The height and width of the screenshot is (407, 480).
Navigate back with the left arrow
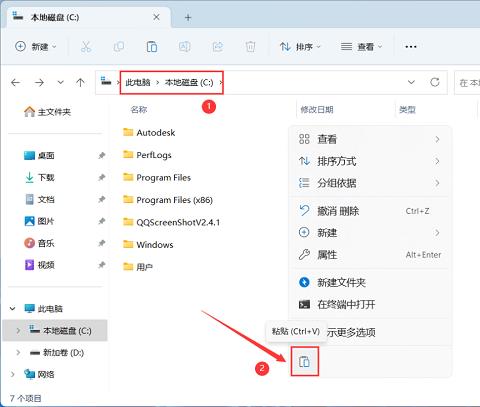click(16, 82)
